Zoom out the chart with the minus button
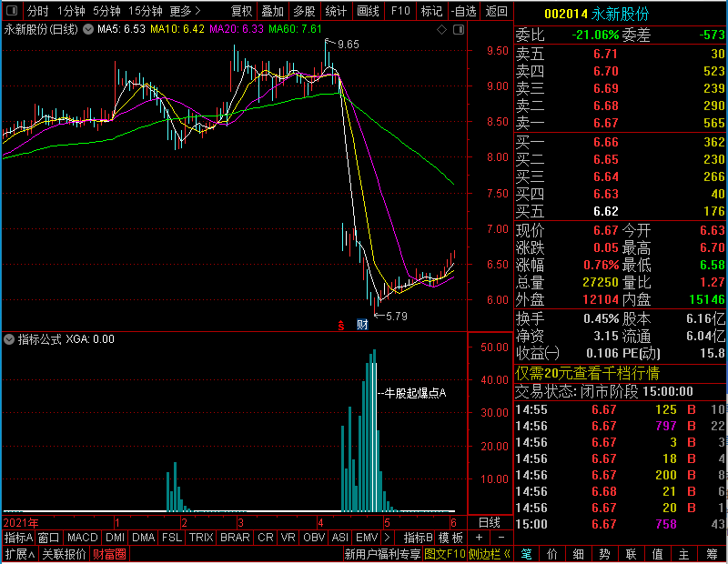This screenshot has width=728, height=564. (501, 538)
